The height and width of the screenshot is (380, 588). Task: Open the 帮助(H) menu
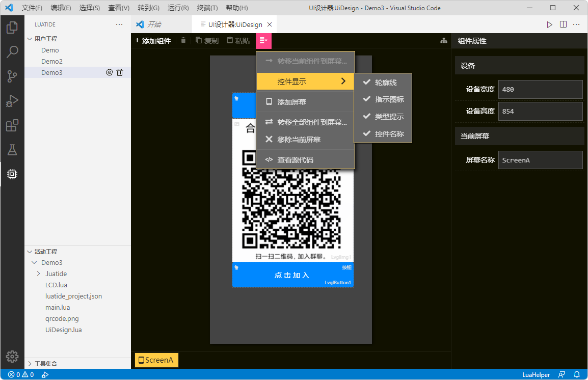click(x=236, y=8)
